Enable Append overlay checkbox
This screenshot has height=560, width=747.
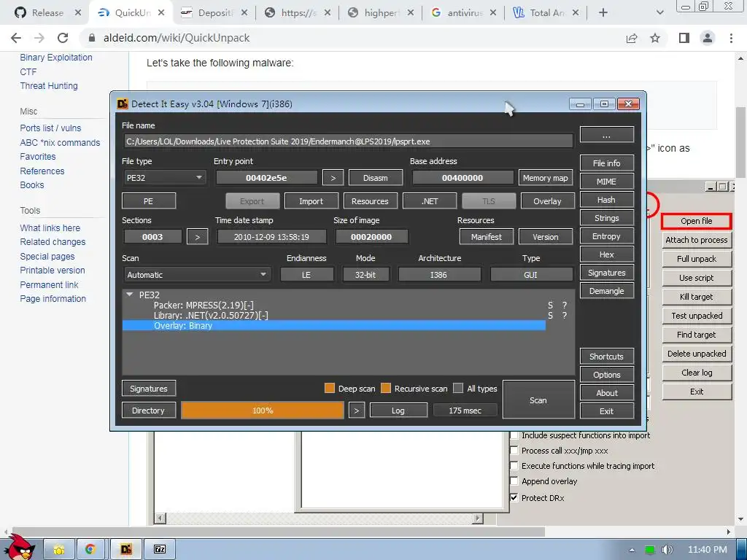(x=514, y=481)
